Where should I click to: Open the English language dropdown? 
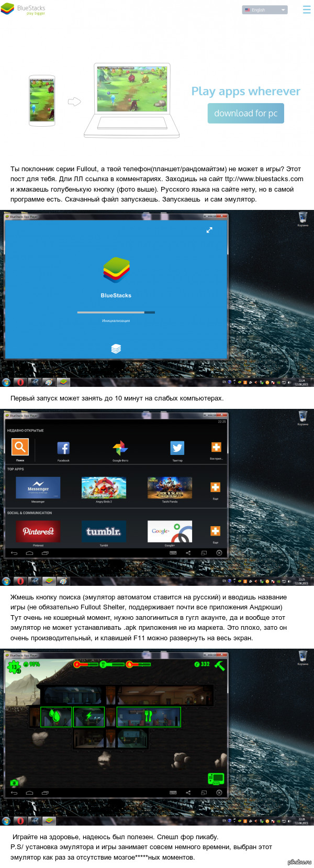click(x=265, y=10)
